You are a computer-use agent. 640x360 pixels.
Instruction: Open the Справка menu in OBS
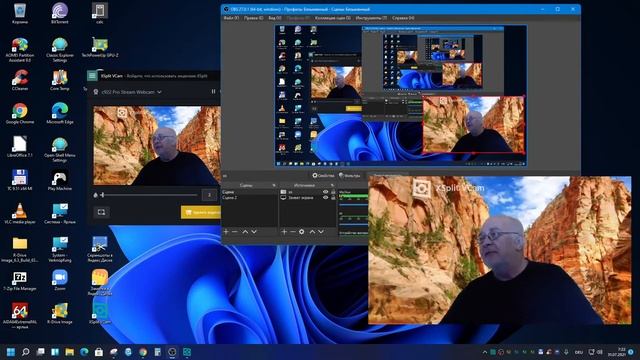point(403,18)
